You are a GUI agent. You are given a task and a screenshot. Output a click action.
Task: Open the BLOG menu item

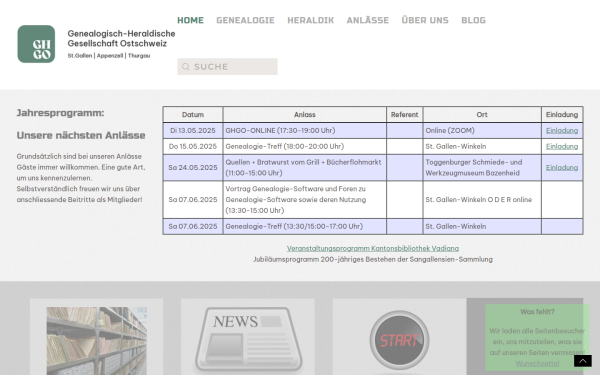[473, 20]
